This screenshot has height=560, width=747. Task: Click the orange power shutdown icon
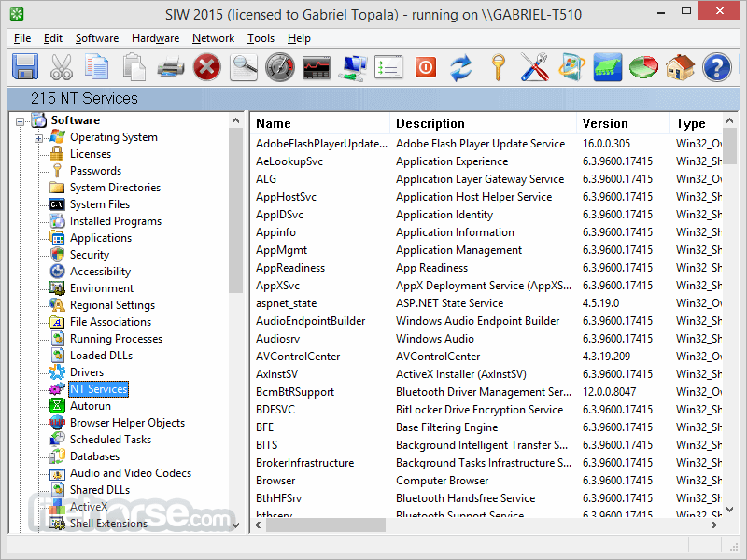click(x=426, y=67)
